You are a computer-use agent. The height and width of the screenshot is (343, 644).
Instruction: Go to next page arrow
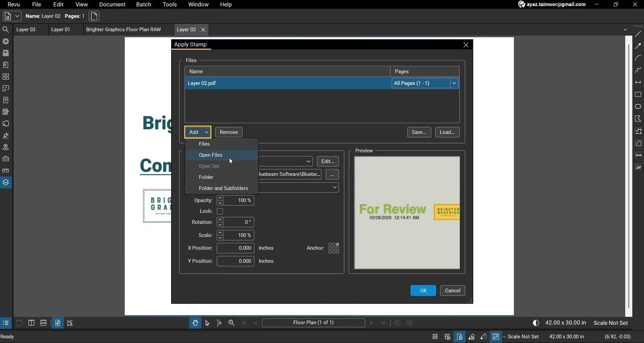pos(371,323)
